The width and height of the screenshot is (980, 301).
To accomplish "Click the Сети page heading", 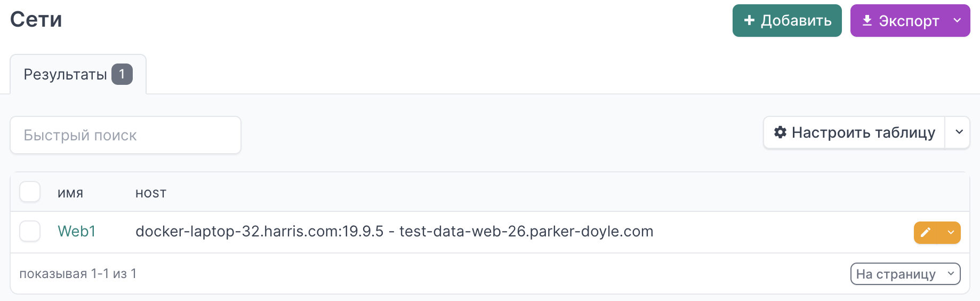I will coord(36,20).
